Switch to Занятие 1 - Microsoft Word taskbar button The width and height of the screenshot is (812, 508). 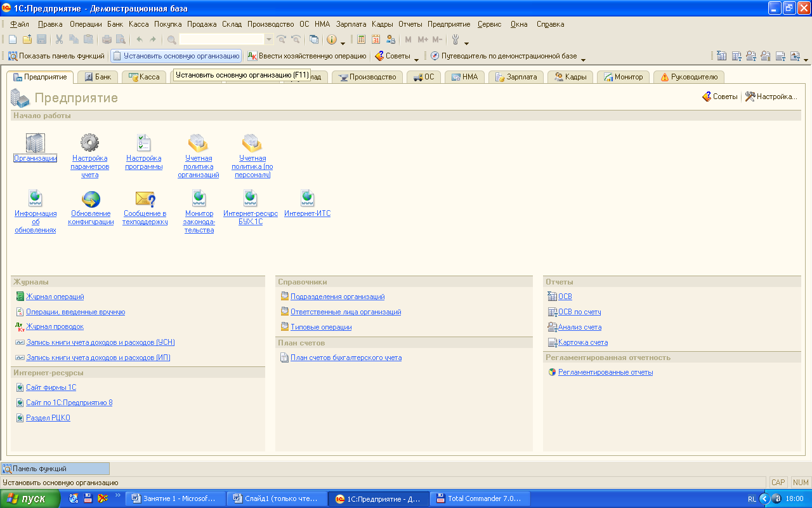[175, 498]
